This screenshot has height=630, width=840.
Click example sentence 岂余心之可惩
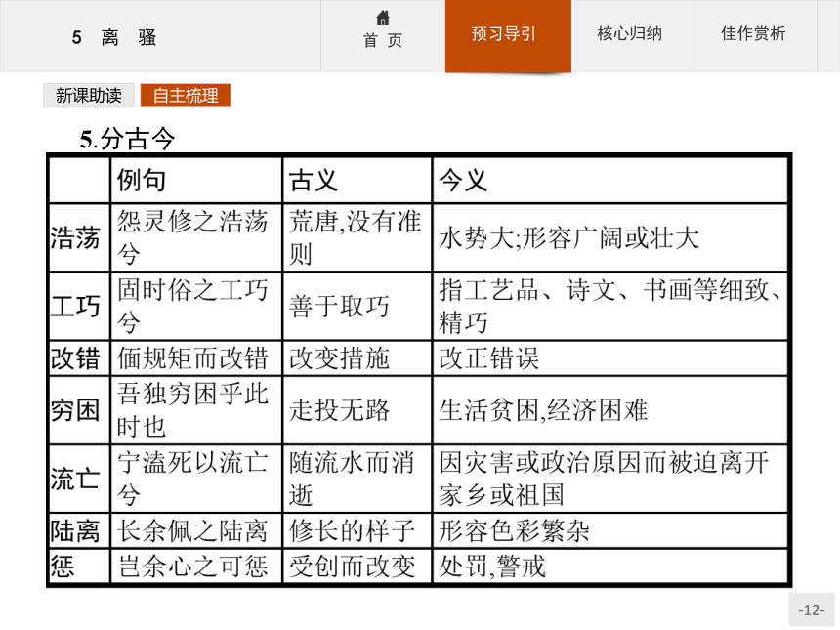pos(192,566)
